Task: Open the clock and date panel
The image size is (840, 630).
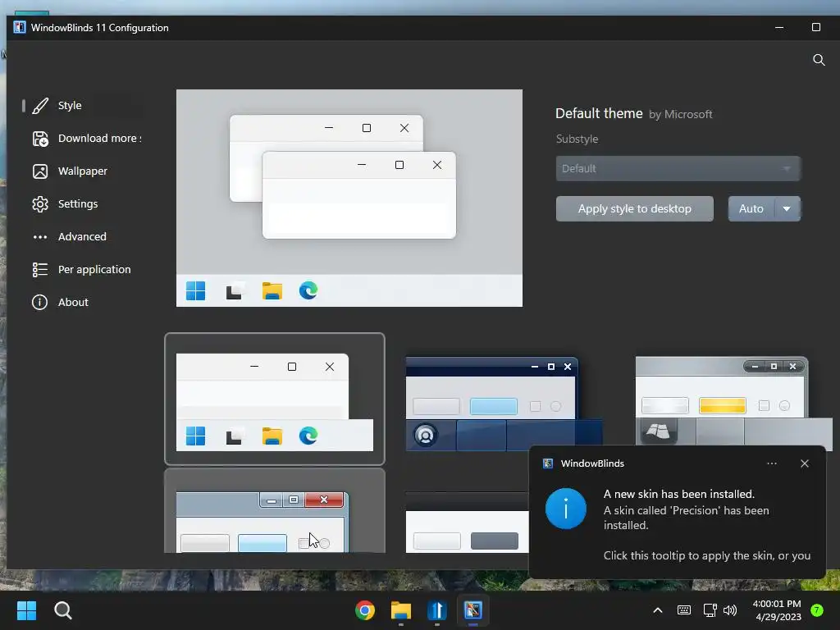Action: [x=778, y=610]
